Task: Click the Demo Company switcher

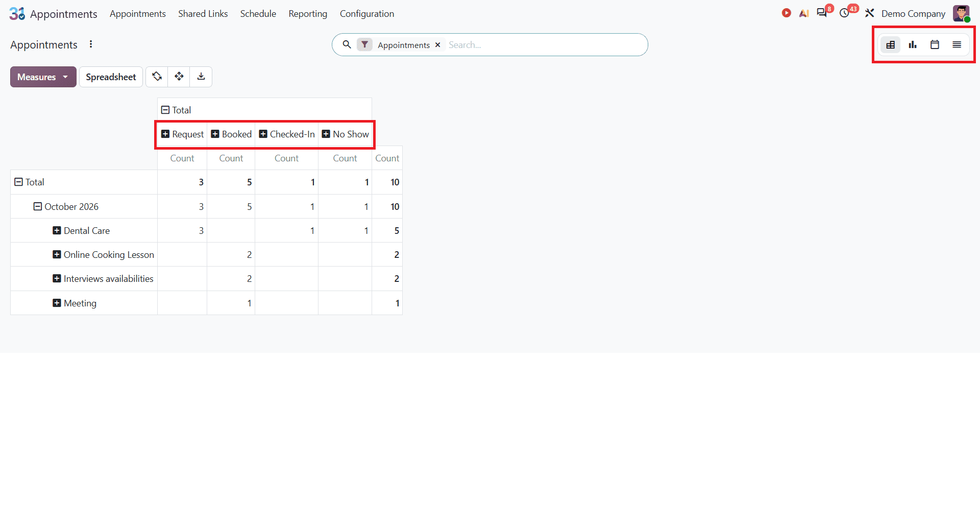Action: pyautogui.click(x=913, y=14)
